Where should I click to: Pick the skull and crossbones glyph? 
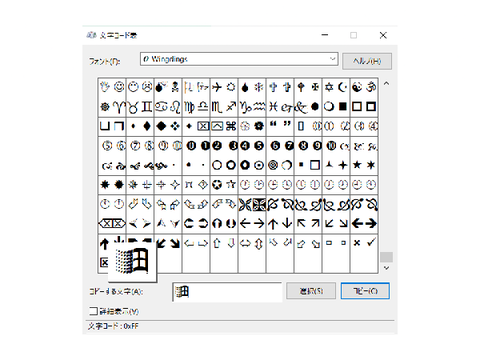175,87
